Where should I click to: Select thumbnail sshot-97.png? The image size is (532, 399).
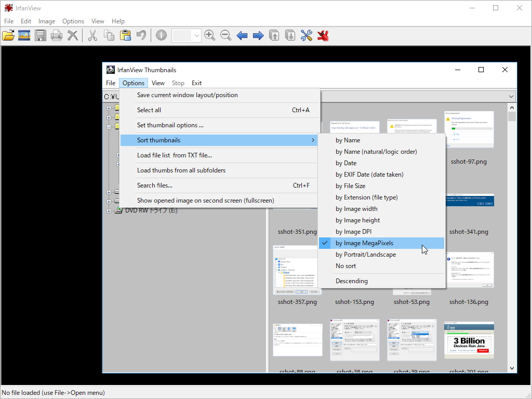(x=469, y=129)
